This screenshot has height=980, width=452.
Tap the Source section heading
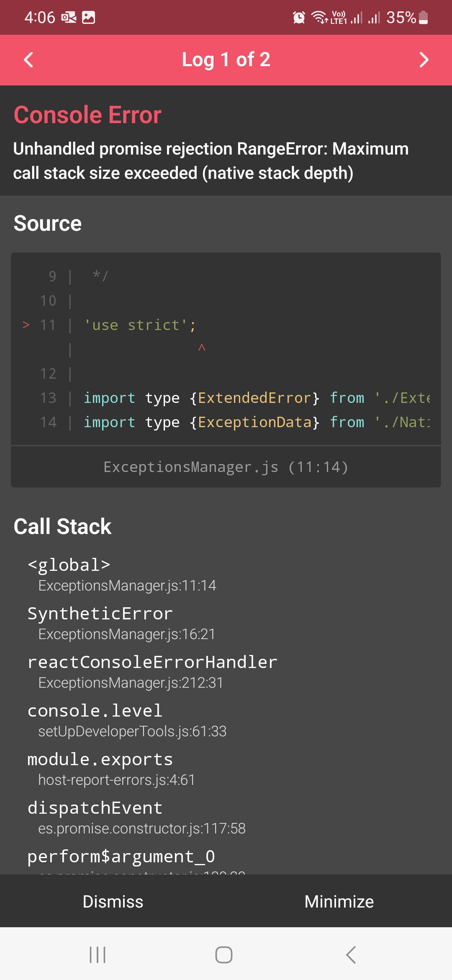point(47,223)
